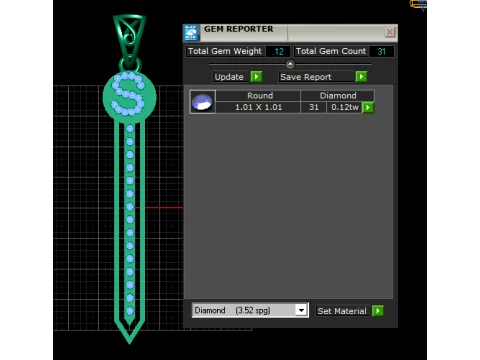Click the GEM REPORTER title text

239,29
